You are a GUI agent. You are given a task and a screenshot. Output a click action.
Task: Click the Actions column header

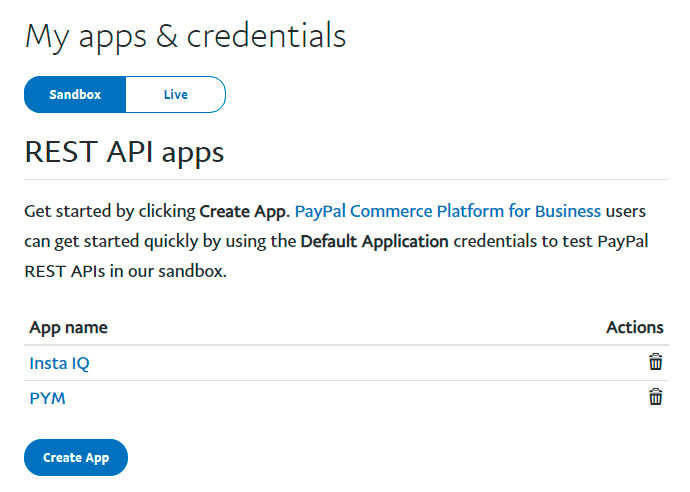click(635, 327)
